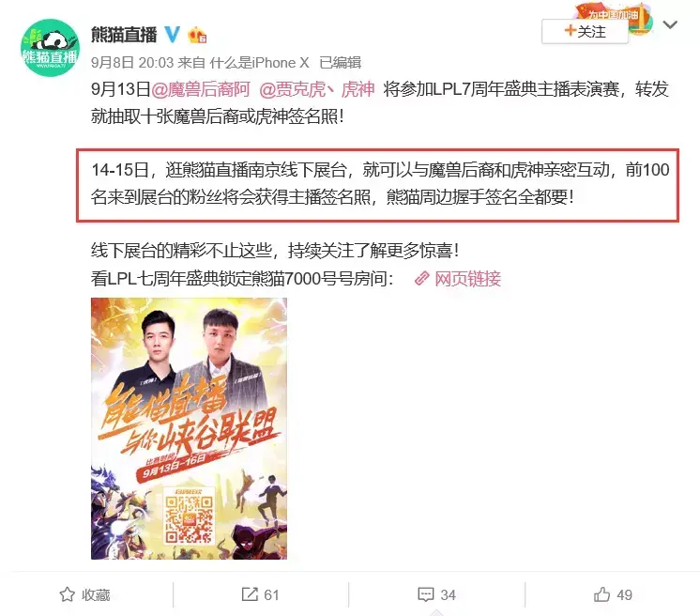Viewport: 700px width, 616px height.
Task: Open the post options chevron menu
Action: (x=670, y=24)
